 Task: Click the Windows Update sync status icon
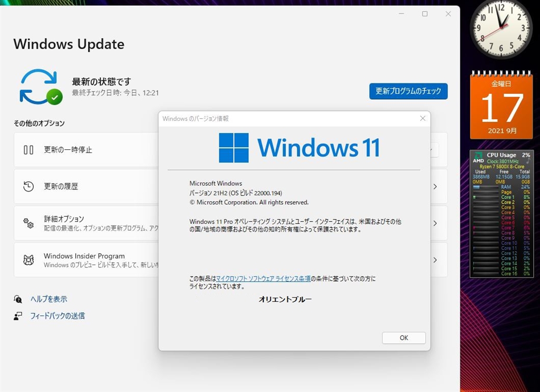coord(41,87)
